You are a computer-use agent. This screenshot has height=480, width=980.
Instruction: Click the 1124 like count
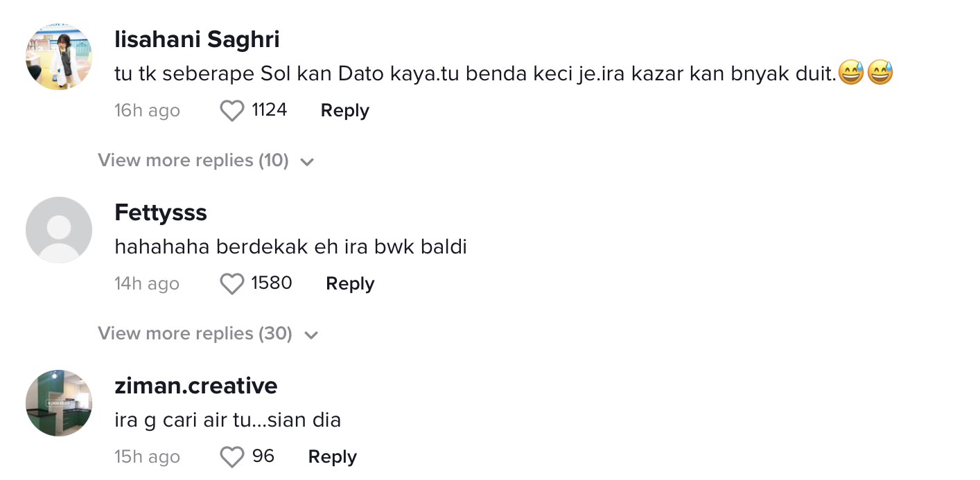[x=269, y=110]
